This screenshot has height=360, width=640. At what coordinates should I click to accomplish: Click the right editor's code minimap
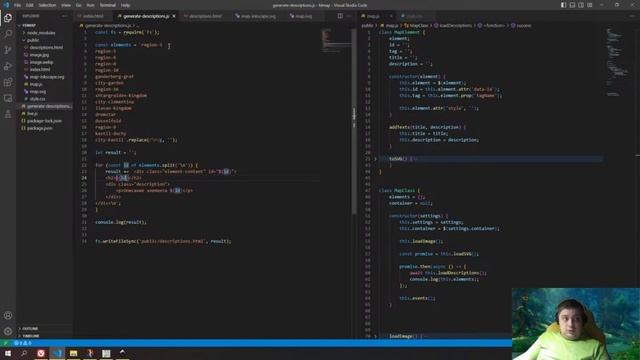pyautogui.click(x=618, y=61)
